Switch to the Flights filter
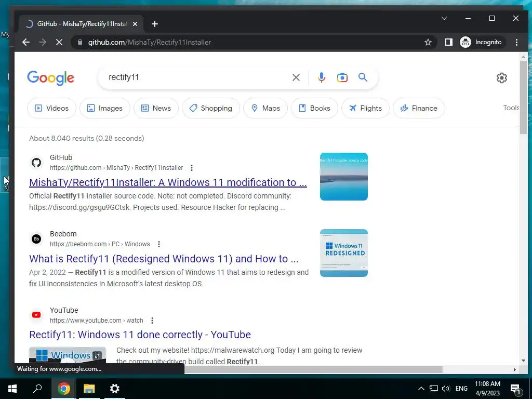532x399 pixels. [x=365, y=108]
